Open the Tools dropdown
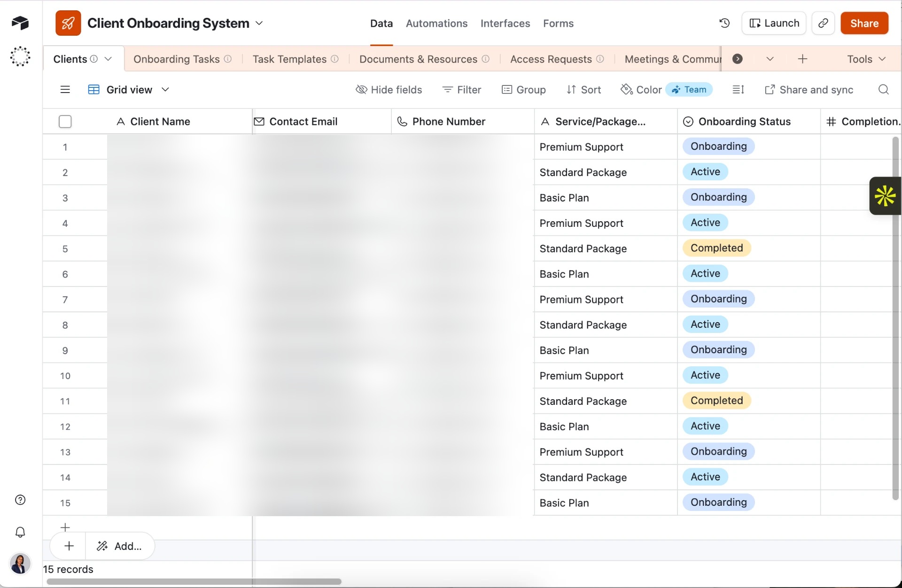The width and height of the screenshot is (902, 588). pos(866,59)
